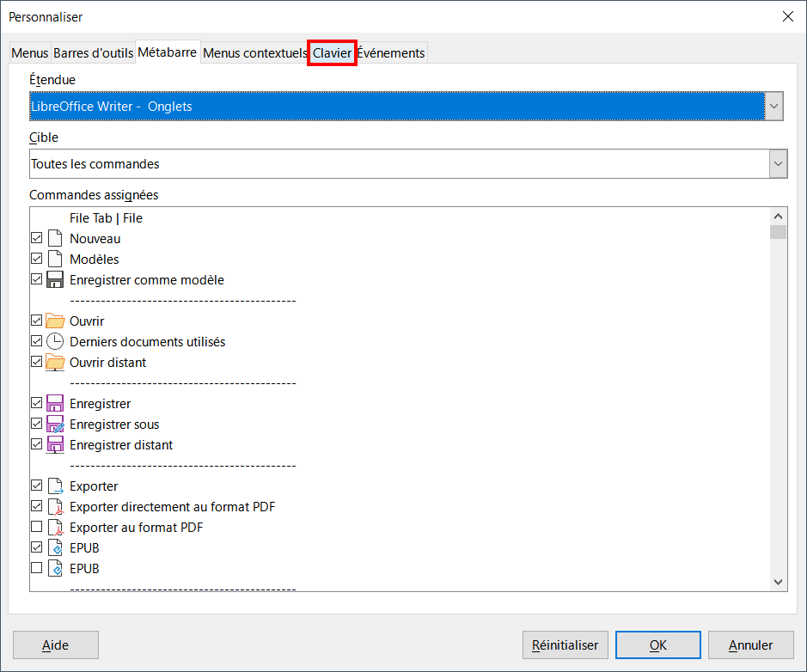Viewport: 807px width, 672px height.
Task: Uncheck the Exporter checkbox
Action: point(37,485)
